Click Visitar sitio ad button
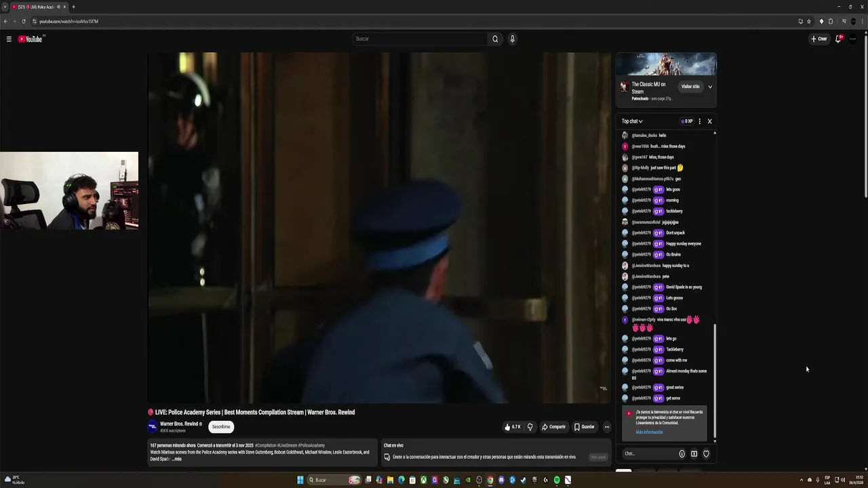Screen dimensions: 868x488 point(690,87)
